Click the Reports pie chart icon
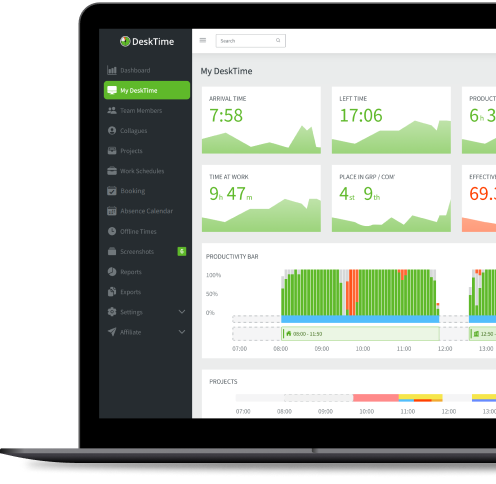 112,272
